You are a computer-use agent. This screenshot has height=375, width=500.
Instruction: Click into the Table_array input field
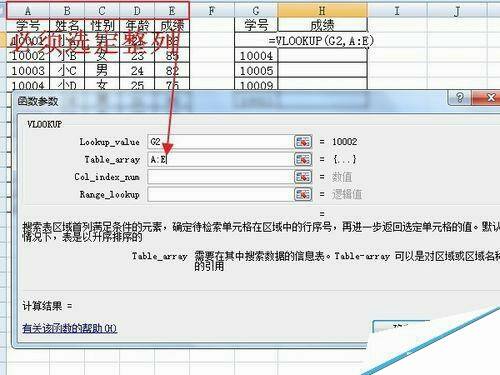[220, 159]
